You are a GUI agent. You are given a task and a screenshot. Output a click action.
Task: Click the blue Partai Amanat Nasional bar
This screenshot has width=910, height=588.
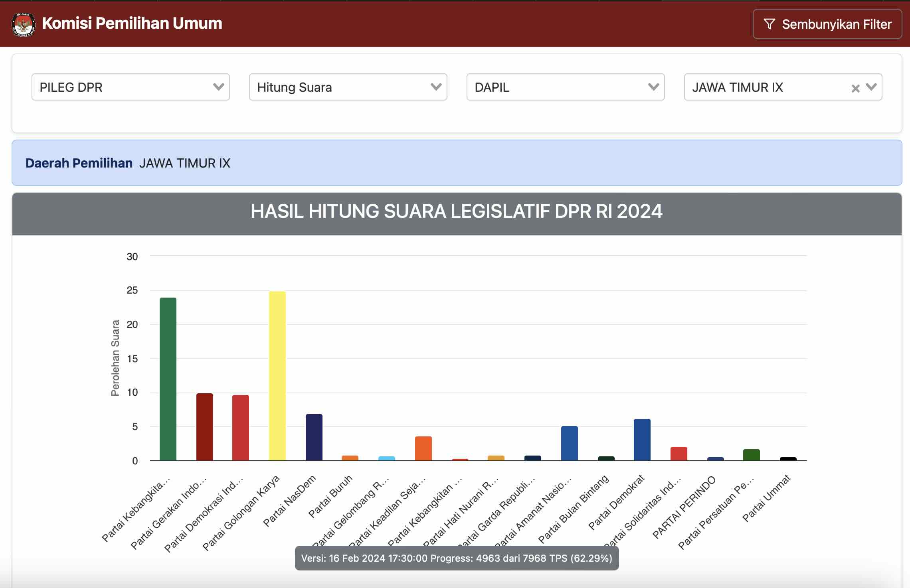click(x=569, y=443)
